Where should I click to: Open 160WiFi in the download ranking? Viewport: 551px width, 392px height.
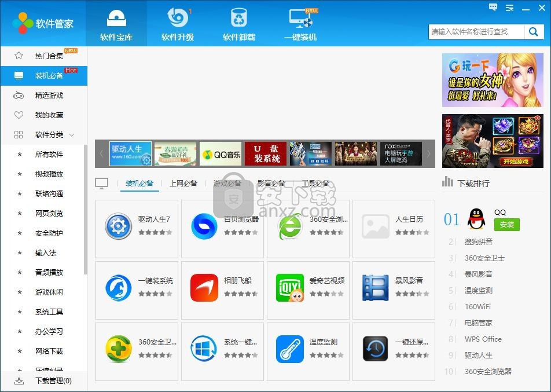point(478,306)
